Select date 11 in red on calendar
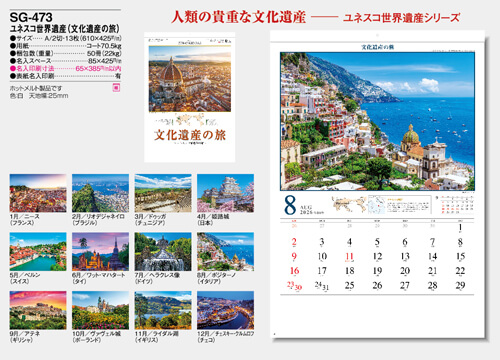Screen dimensions: 500x360 [x=349, y=257]
